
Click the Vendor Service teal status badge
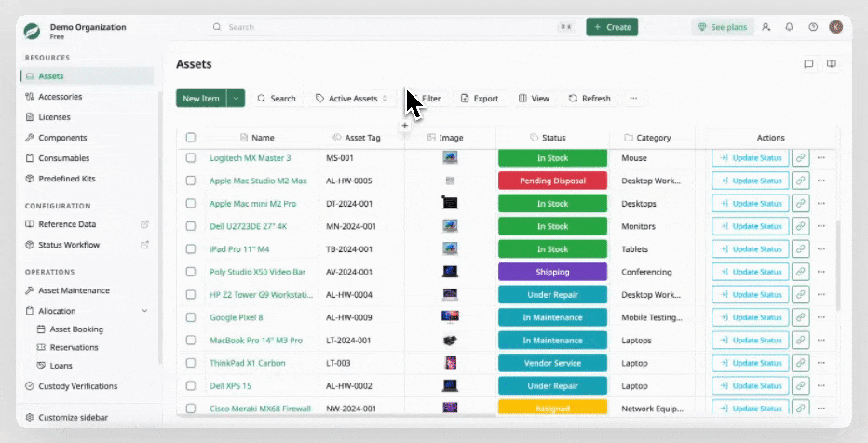click(552, 363)
